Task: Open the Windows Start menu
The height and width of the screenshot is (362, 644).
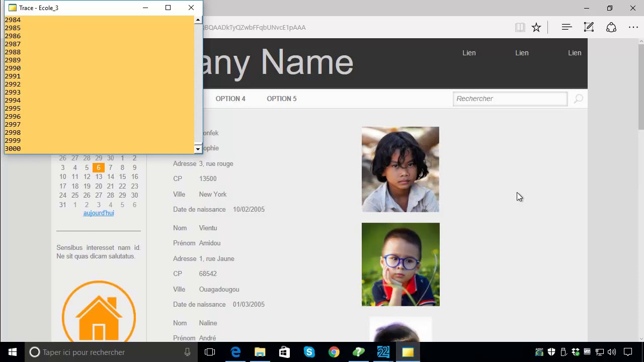Action: click(x=12, y=352)
